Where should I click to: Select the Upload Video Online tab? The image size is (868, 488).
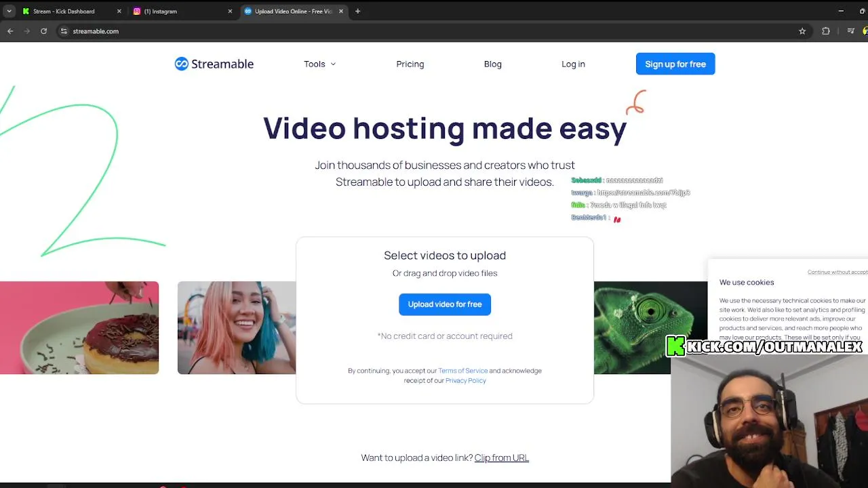[x=293, y=11]
